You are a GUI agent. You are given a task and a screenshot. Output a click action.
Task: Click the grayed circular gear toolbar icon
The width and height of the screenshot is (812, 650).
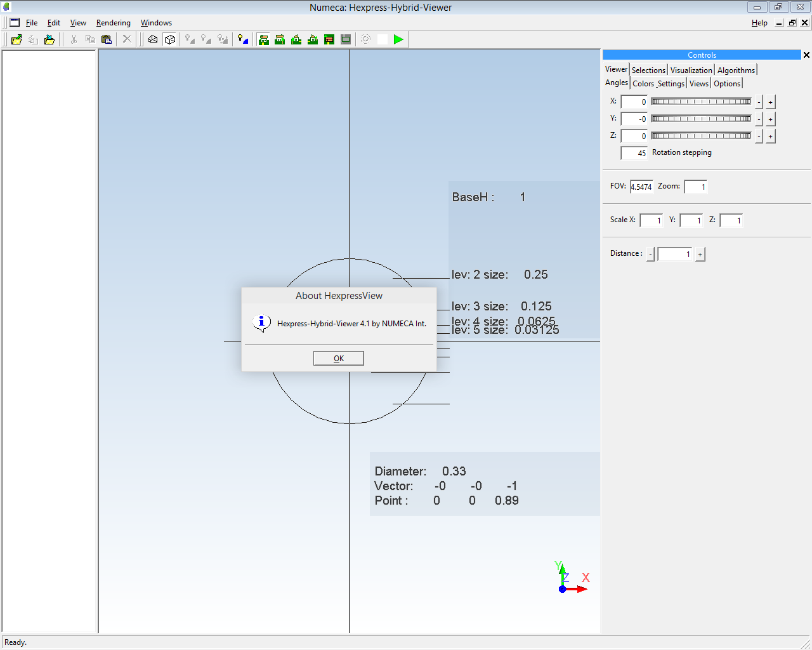tap(366, 39)
